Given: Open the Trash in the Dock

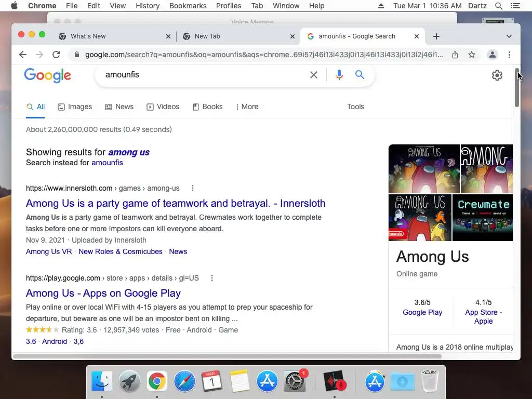Looking at the screenshot, I should [x=430, y=381].
